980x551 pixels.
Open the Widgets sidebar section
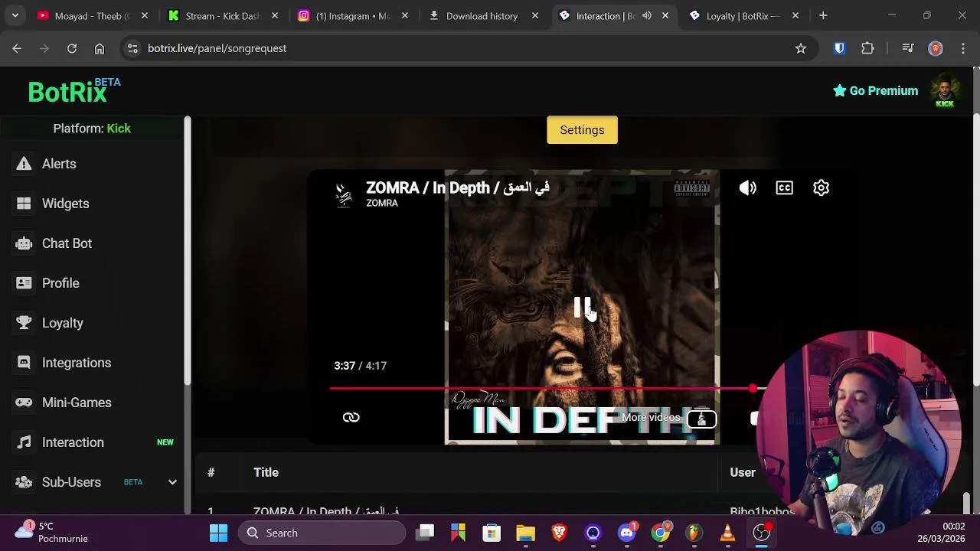click(65, 204)
